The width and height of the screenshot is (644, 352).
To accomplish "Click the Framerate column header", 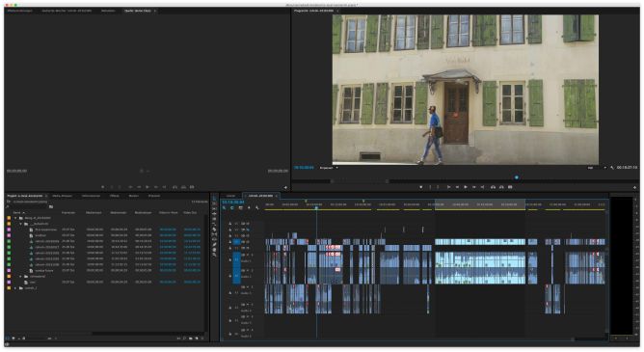I will click(x=68, y=213).
